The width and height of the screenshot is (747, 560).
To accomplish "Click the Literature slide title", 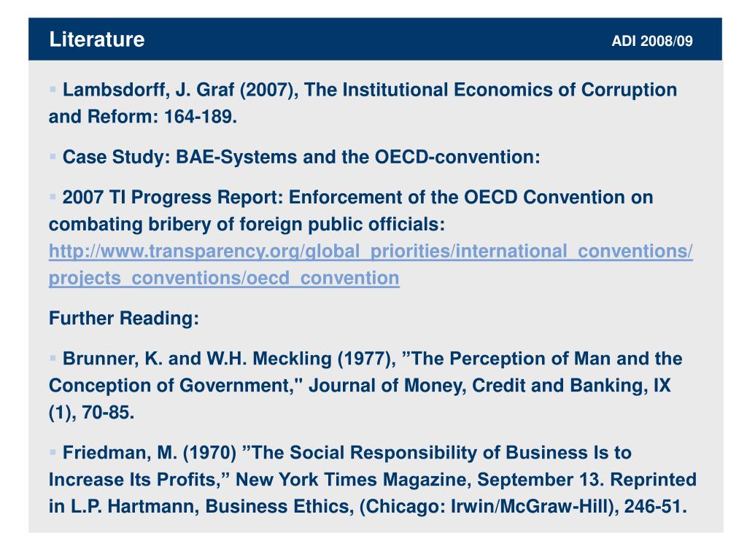I will [x=97, y=39].
